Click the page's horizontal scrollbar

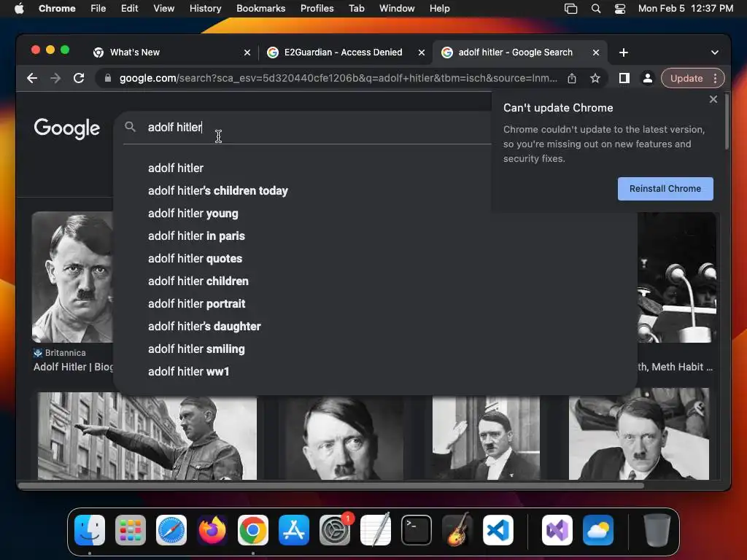tap(330, 486)
